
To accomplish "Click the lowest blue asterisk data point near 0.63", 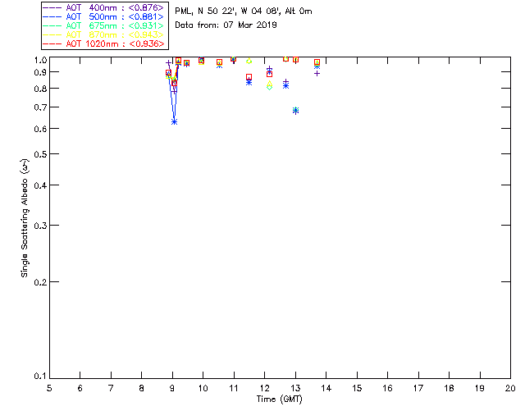I will (174, 122).
